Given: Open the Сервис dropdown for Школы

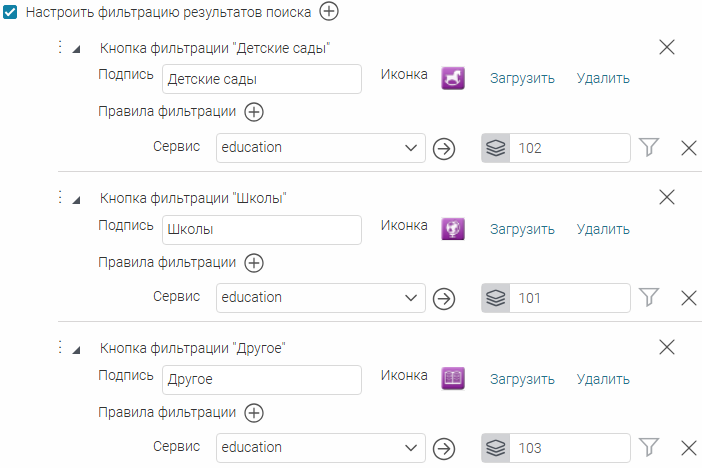Looking at the screenshot, I should pos(321,298).
